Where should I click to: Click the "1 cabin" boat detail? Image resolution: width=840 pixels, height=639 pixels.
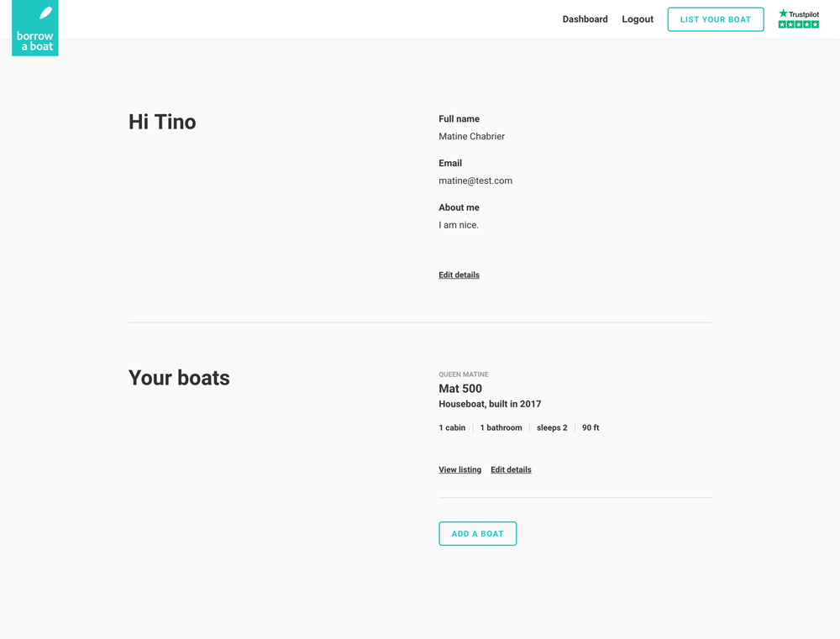point(452,428)
